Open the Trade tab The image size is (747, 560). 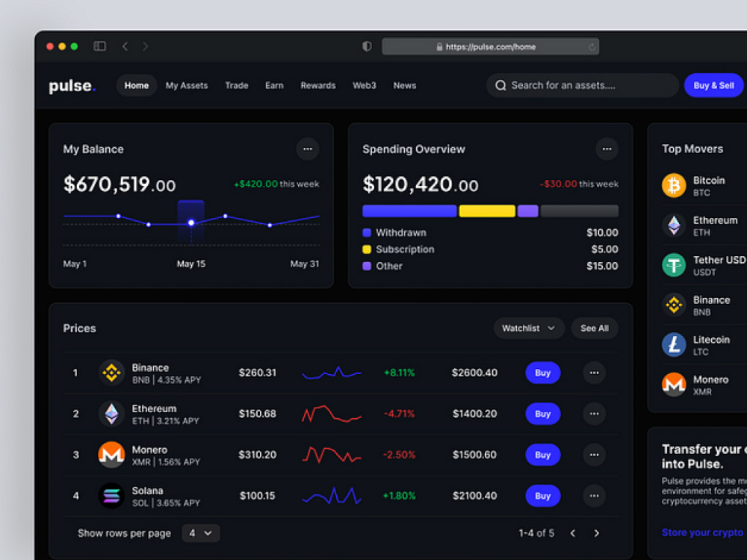click(237, 86)
